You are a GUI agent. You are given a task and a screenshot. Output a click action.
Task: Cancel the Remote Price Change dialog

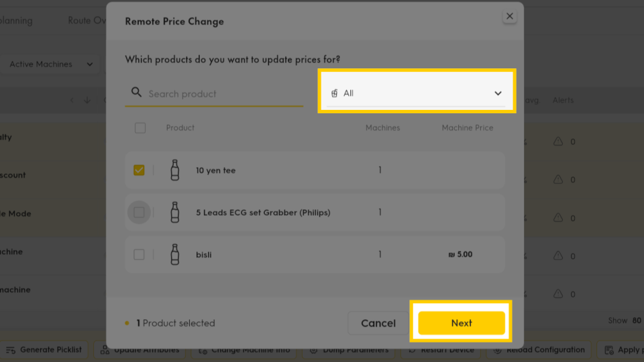point(378,323)
